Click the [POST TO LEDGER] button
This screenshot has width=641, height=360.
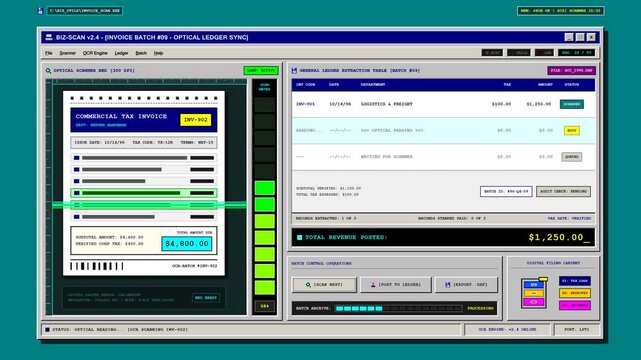click(395, 284)
